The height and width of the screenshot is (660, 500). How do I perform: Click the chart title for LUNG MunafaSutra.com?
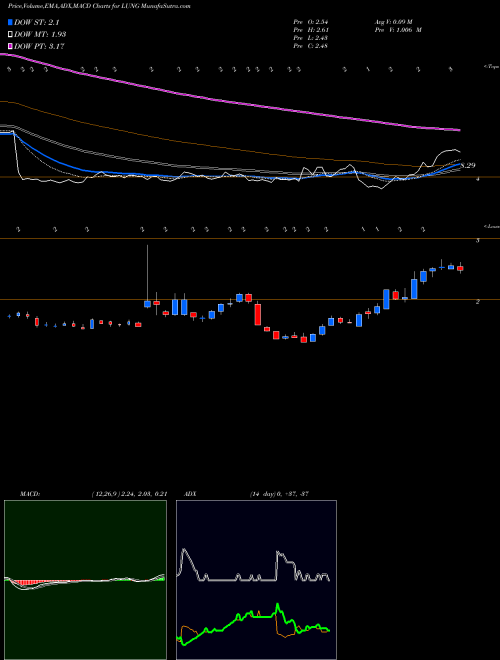point(99,6)
